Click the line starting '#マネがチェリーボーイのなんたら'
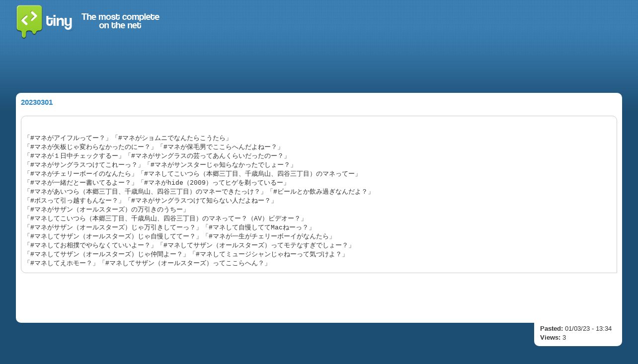The width and height of the screenshot is (638, 364). pos(193,174)
